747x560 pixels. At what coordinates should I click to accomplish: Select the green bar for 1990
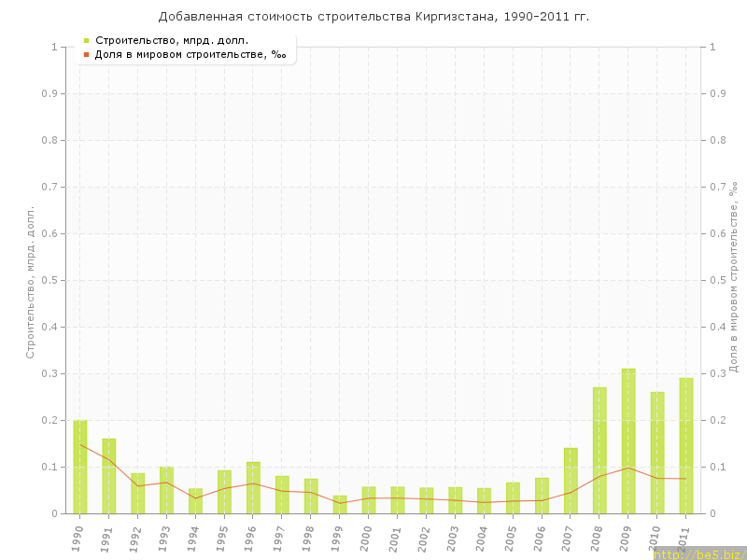click(x=80, y=467)
